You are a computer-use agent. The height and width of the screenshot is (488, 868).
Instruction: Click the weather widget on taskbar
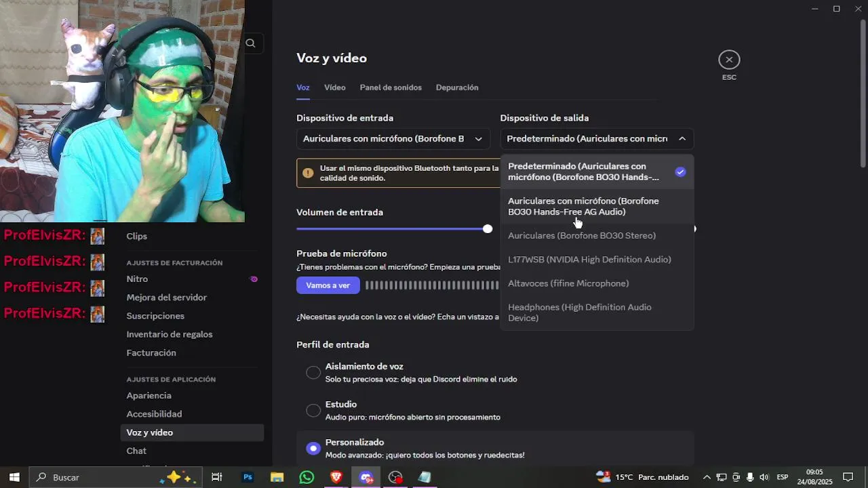642,477
